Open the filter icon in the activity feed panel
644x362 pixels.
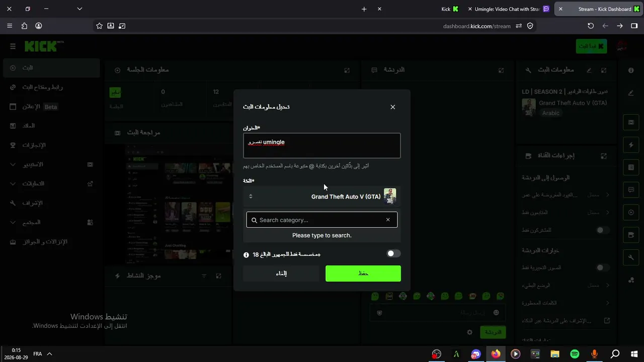coord(204,276)
